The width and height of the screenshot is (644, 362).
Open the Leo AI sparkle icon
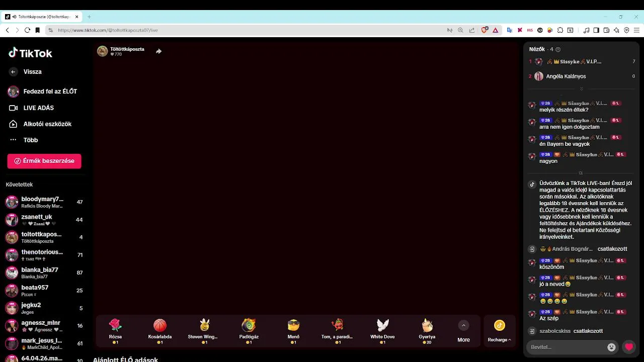point(616,30)
